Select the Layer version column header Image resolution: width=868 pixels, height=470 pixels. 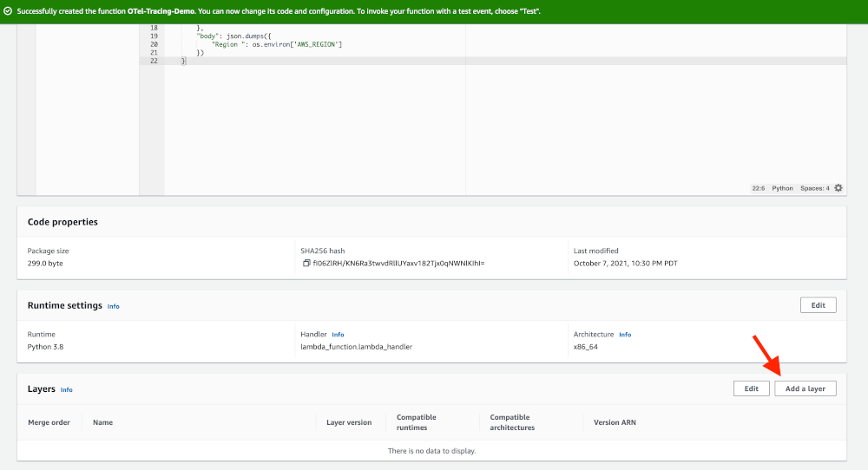349,422
